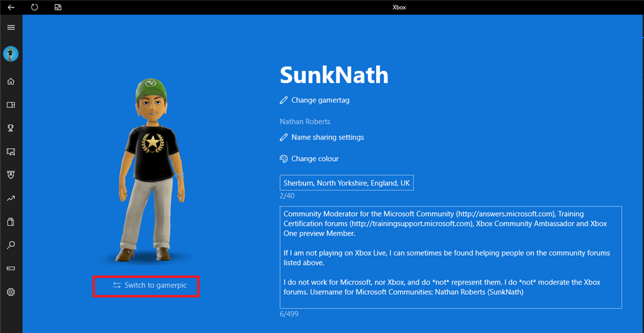Open the Connect console icon
Viewport: 644px width, 333px height.
click(x=11, y=268)
